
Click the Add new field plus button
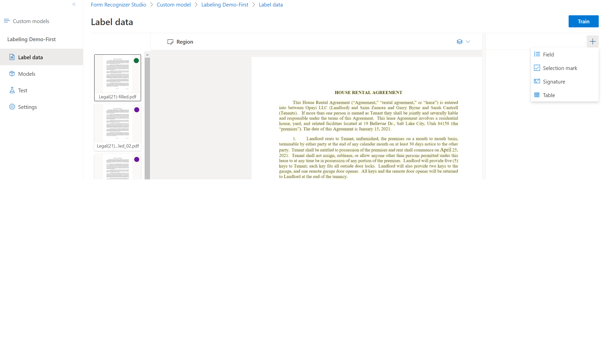592,41
